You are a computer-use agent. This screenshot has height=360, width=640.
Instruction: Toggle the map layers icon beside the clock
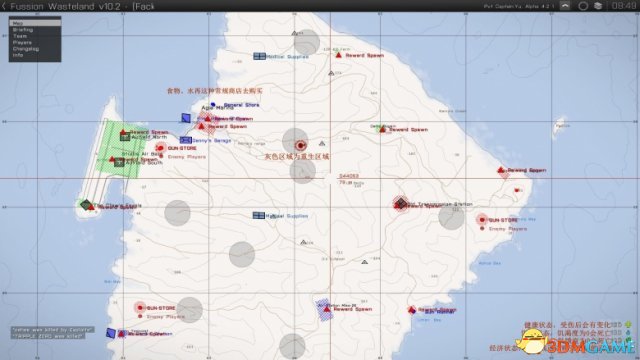click(x=598, y=6)
